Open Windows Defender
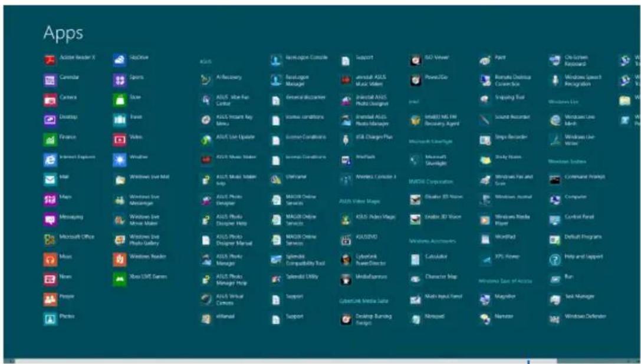This screenshot has height=364, width=641. click(578, 319)
